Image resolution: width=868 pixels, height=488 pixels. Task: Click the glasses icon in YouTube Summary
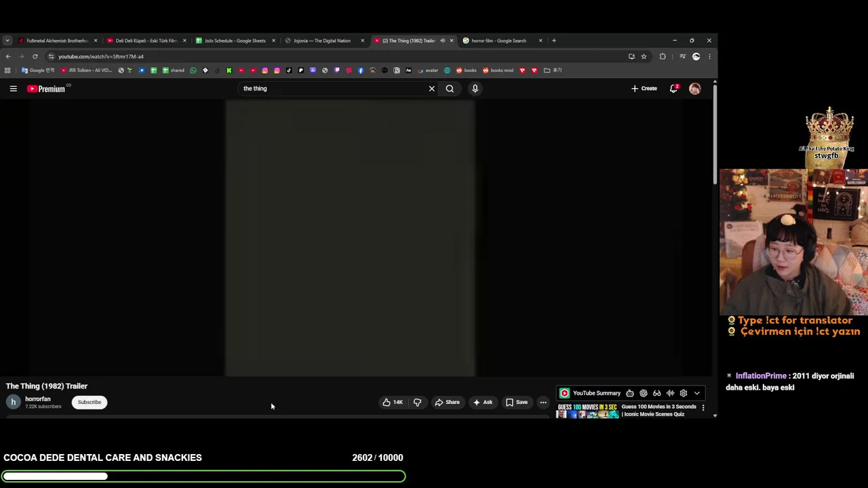656,393
